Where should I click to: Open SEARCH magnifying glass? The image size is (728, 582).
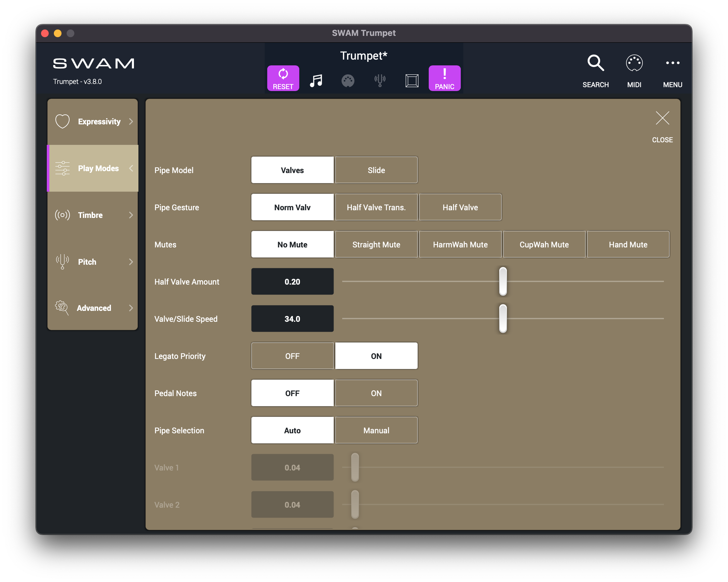coord(595,63)
